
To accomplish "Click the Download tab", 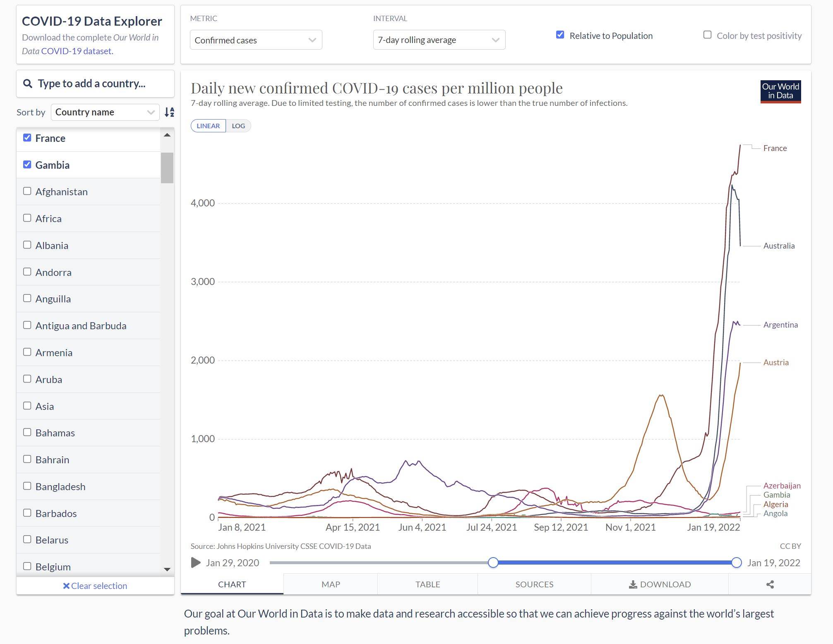I will click(660, 584).
